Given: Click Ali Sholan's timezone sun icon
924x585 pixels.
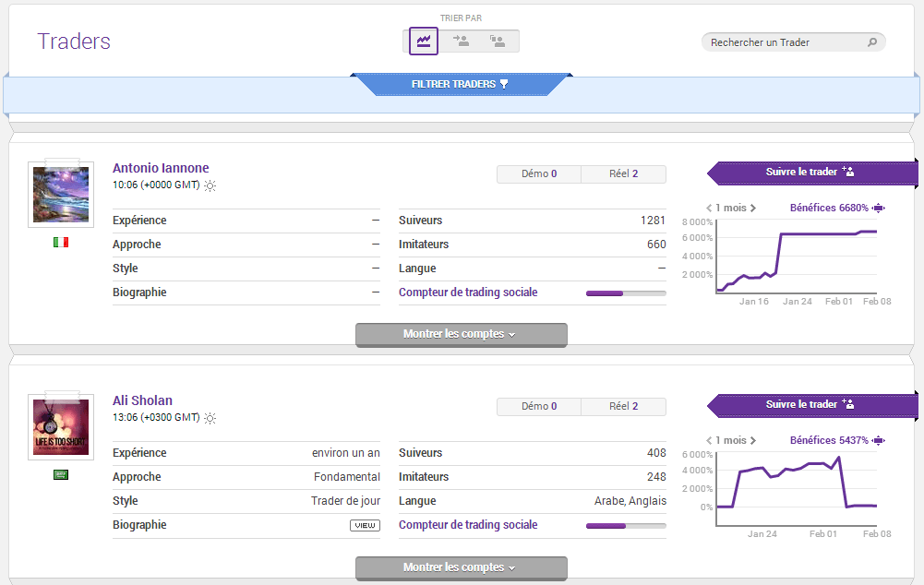Looking at the screenshot, I should point(210,418).
